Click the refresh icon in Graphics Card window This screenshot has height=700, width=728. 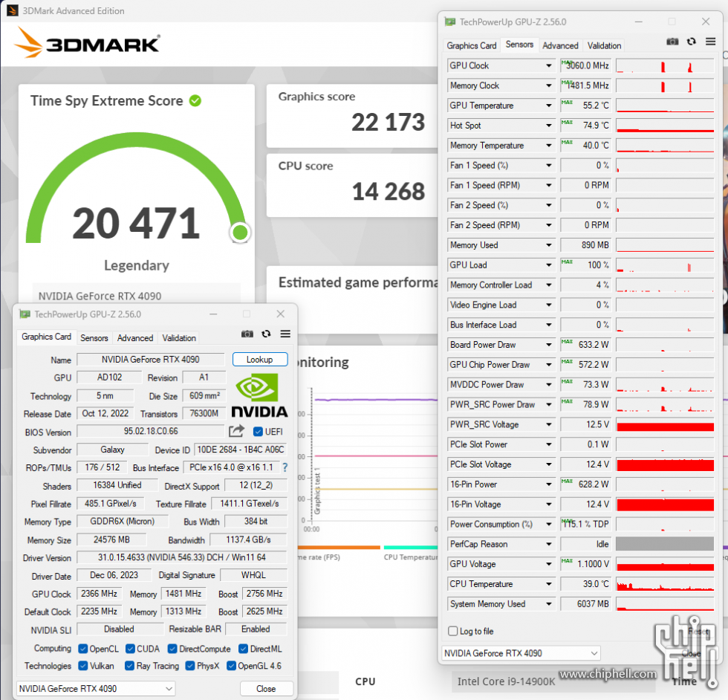point(266,334)
